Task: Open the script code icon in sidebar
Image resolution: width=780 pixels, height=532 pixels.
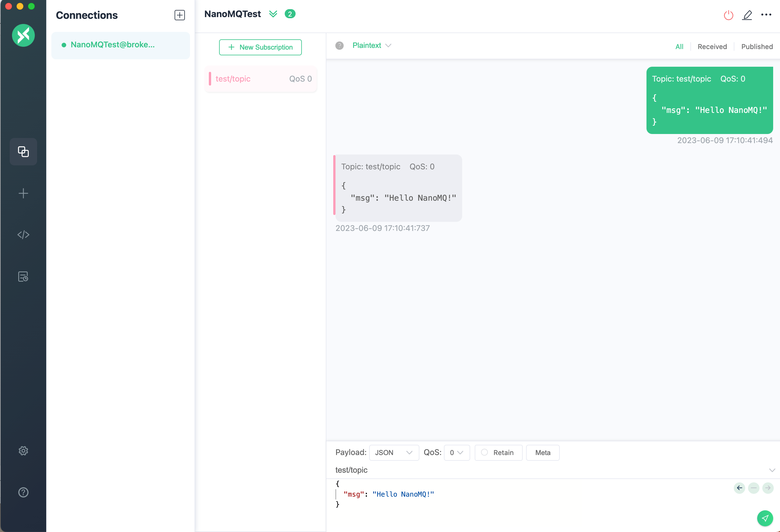Action: tap(23, 235)
